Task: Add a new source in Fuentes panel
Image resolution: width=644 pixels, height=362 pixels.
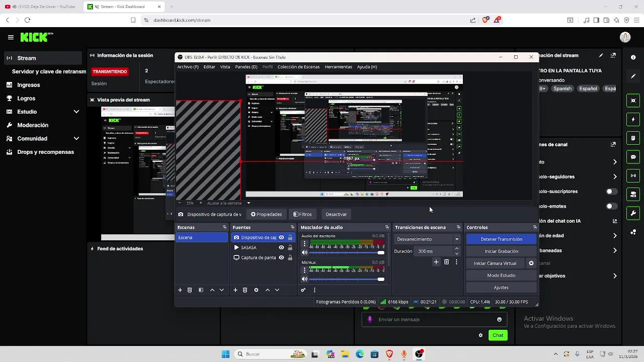Action: point(235,290)
